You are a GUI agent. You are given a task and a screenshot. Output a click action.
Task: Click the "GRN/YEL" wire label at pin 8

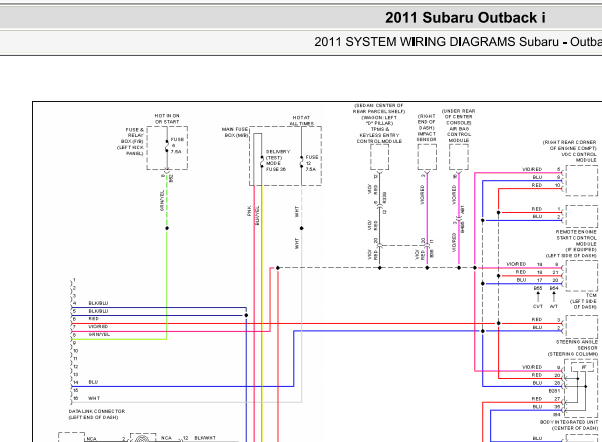coord(99,334)
